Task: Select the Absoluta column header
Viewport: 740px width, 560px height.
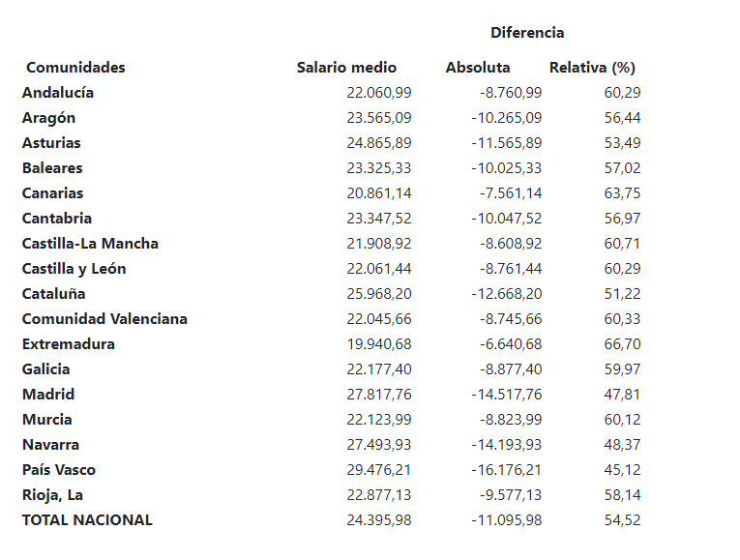Action: (x=478, y=68)
